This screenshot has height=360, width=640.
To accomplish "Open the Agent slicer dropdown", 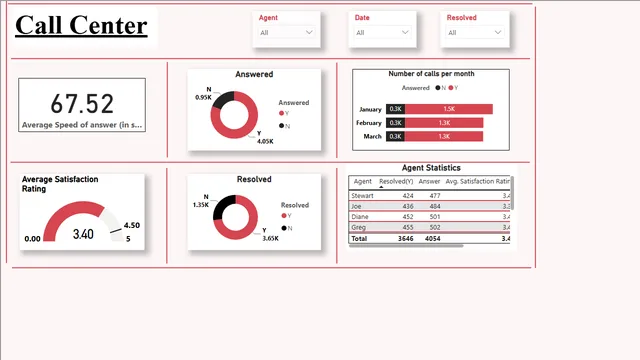I will click(287, 33).
